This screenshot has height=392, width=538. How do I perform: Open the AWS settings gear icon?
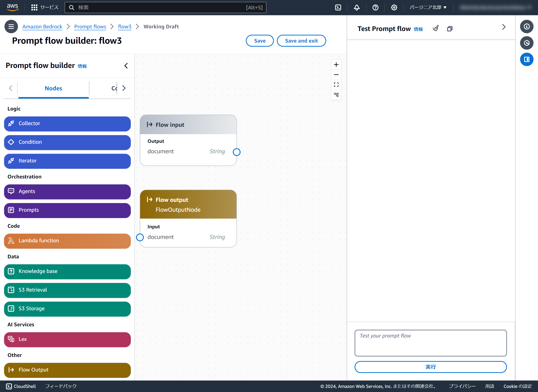point(394,8)
